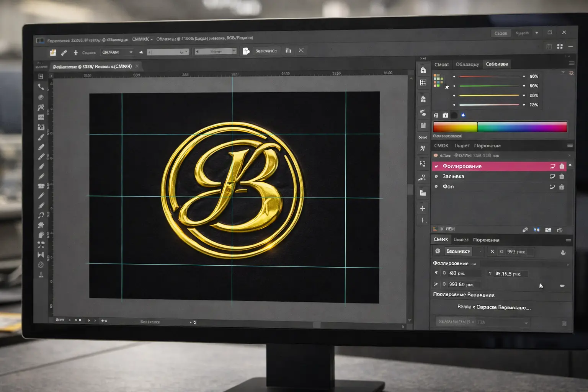Toggle visibility of the Фоллироовние layer
588x392 pixels.
coord(436,166)
